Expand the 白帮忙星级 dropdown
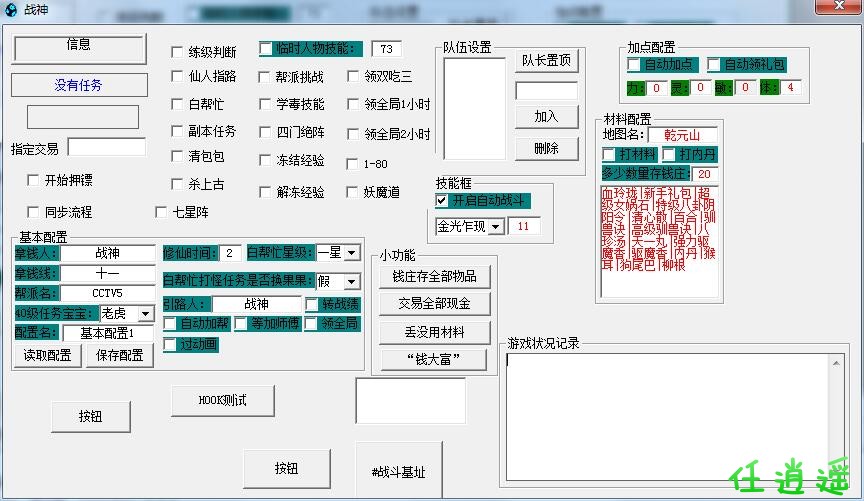This screenshot has height=501, width=864. [x=351, y=253]
